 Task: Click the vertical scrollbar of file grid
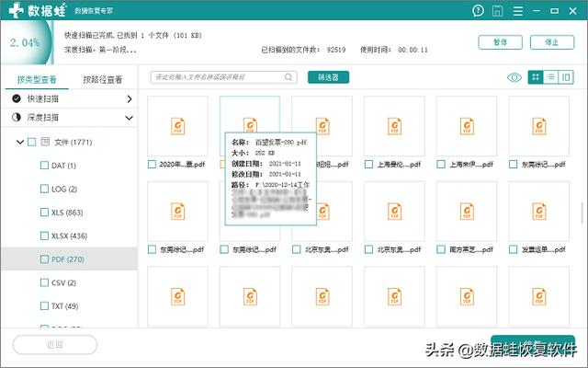click(x=582, y=213)
